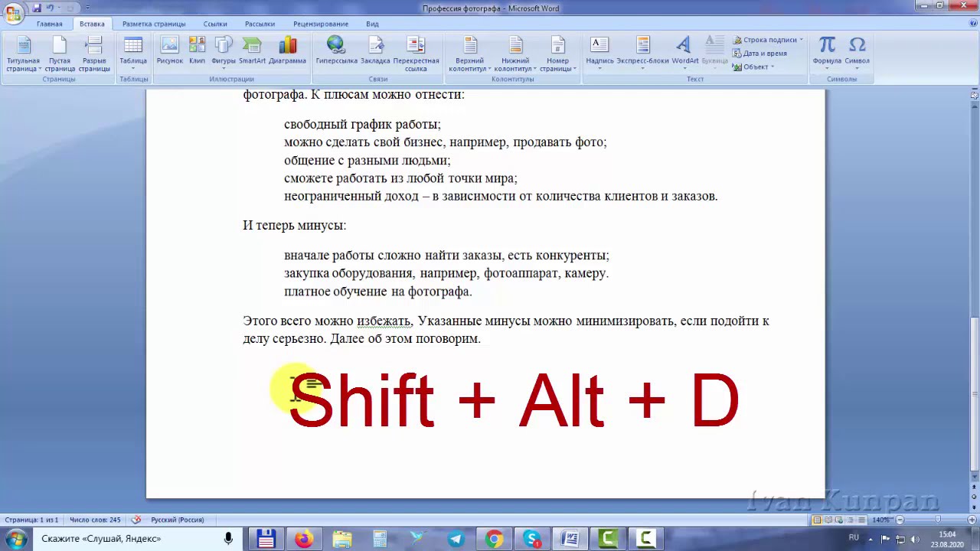Open Windows Start menu

(x=15, y=540)
